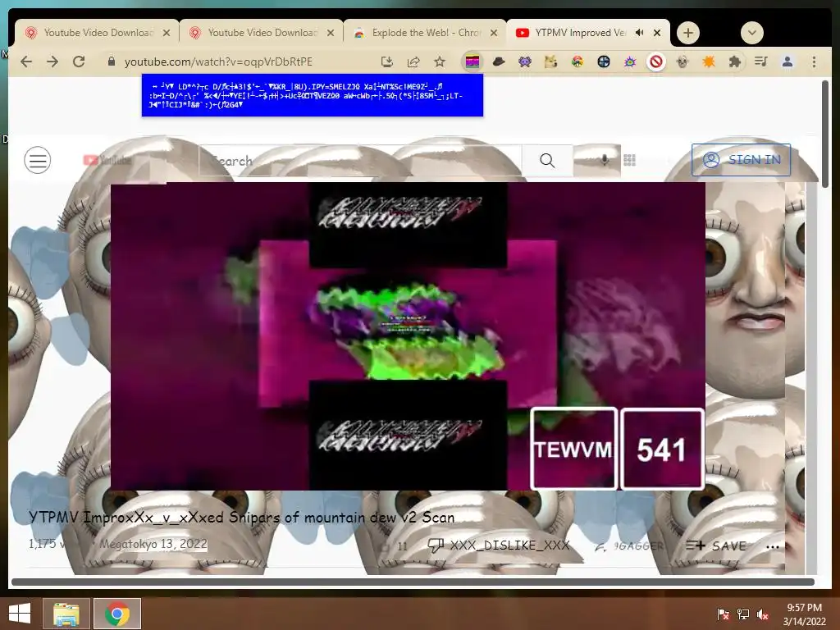Open the rainbow mushroom extension icon
The image size is (840, 630).
[x=577, y=62]
